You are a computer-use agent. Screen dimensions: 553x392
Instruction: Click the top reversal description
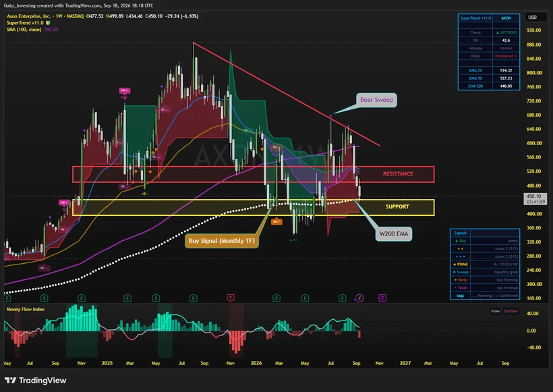(507, 288)
